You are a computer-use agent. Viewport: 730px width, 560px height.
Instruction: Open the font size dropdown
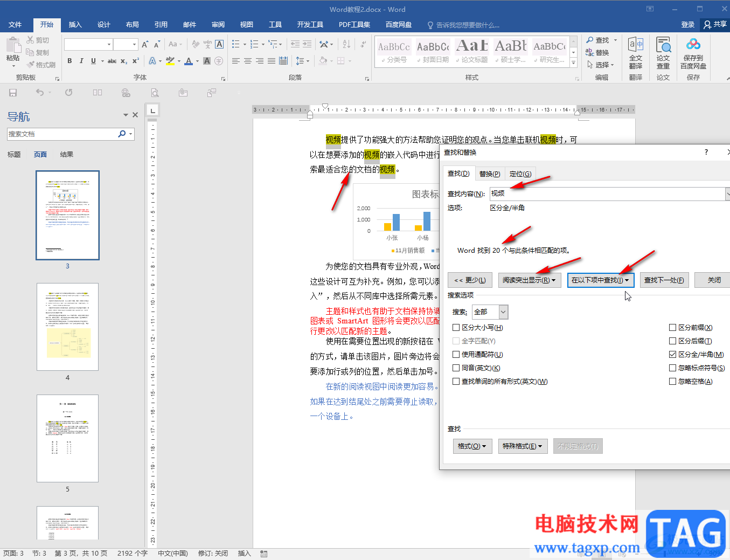134,44
